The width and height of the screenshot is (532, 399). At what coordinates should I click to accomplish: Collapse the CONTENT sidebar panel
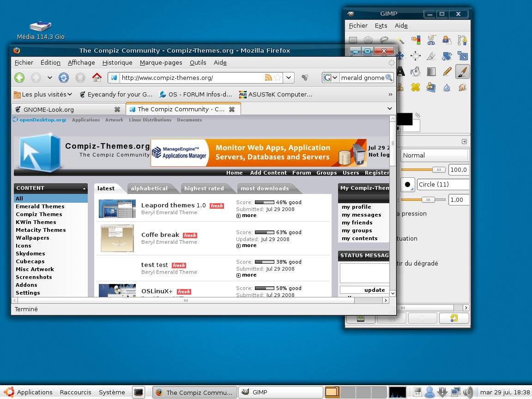(84, 188)
